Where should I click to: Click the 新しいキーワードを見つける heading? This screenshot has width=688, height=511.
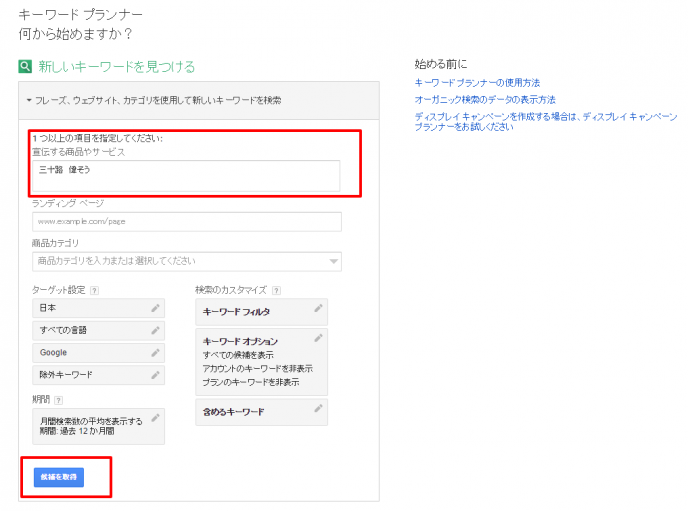click(117, 67)
